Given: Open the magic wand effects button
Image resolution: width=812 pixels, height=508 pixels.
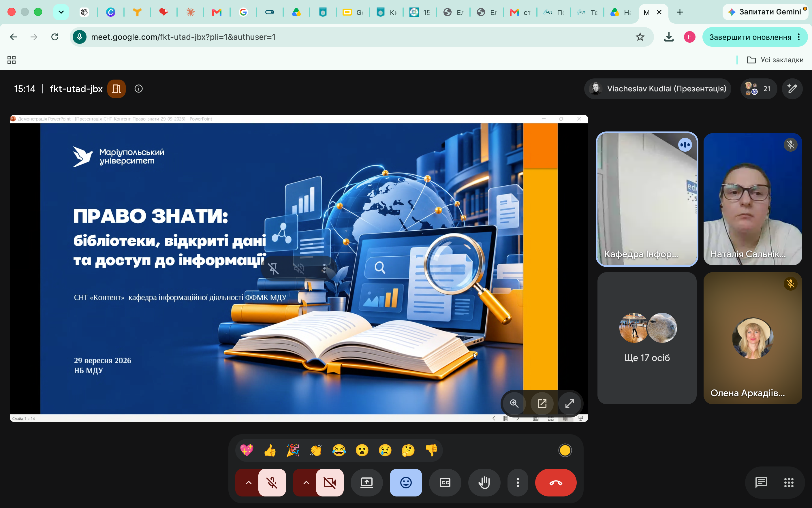Looking at the screenshot, I should (792, 89).
